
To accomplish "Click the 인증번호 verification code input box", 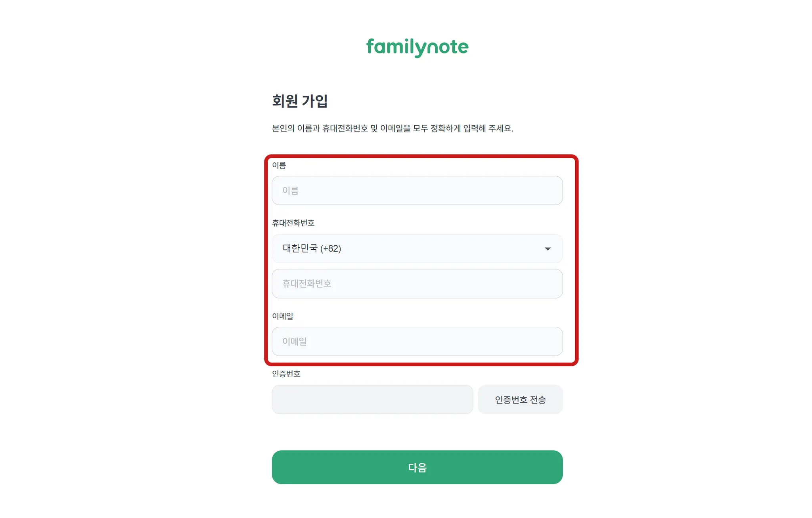I will tap(372, 399).
